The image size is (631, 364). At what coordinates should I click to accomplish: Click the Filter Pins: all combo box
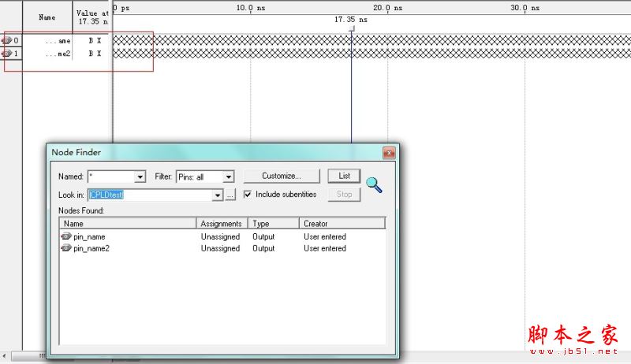205,176
